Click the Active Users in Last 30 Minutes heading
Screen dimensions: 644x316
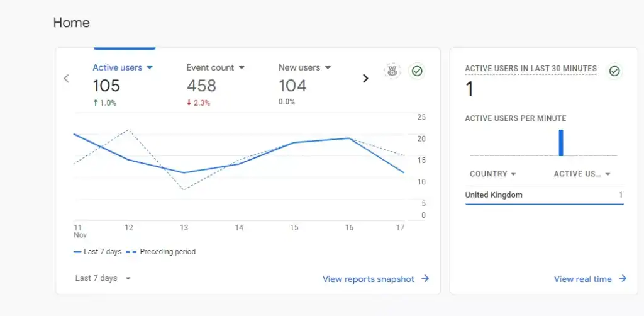[x=530, y=68]
